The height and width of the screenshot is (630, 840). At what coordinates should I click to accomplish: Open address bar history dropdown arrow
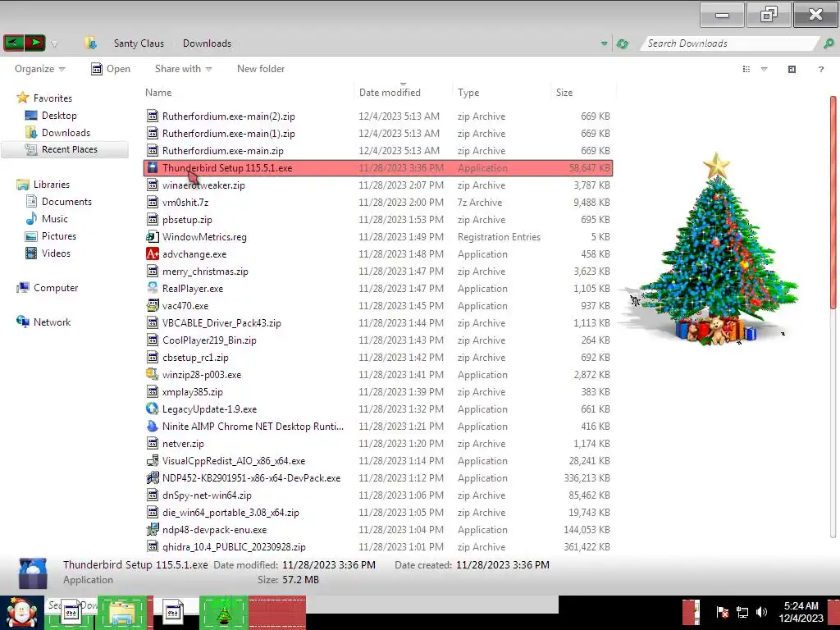[604, 43]
